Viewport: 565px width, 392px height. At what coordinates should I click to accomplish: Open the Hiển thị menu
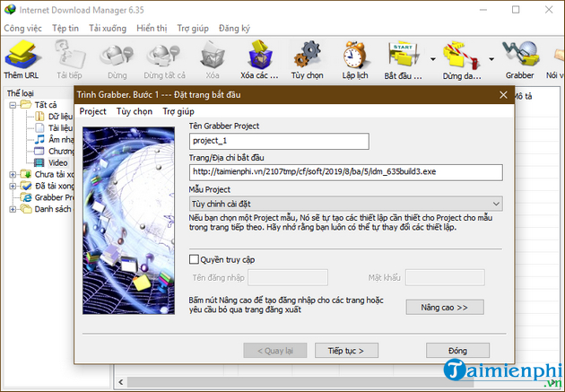pyautogui.click(x=152, y=29)
